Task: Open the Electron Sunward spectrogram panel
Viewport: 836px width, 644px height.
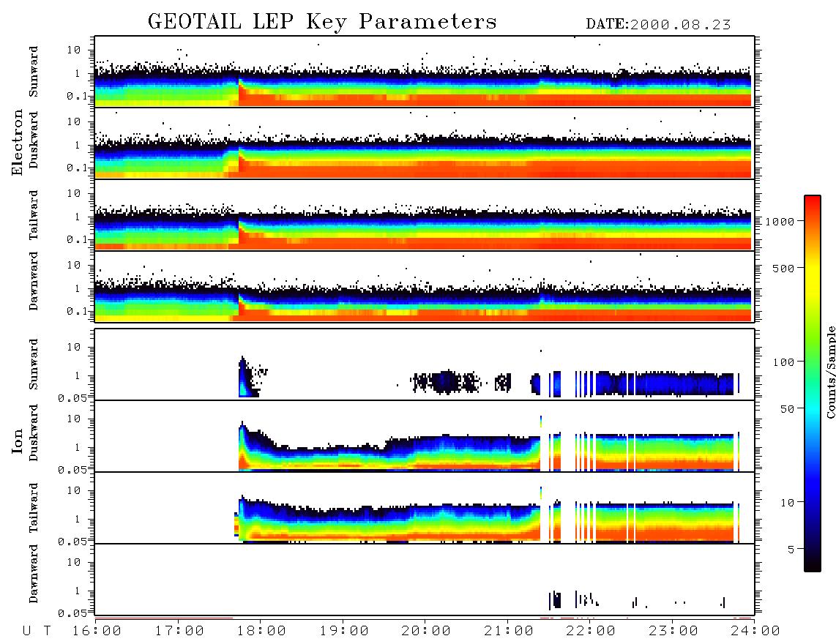Action: coord(425,72)
